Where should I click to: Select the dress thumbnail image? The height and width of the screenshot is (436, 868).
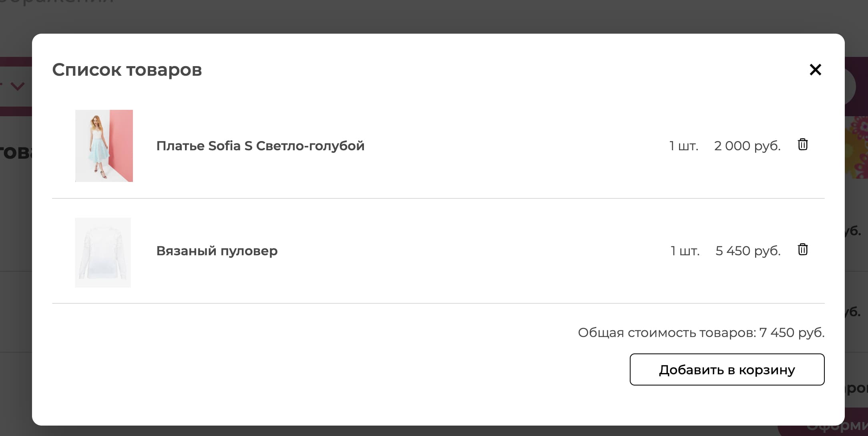[x=104, y=145]
